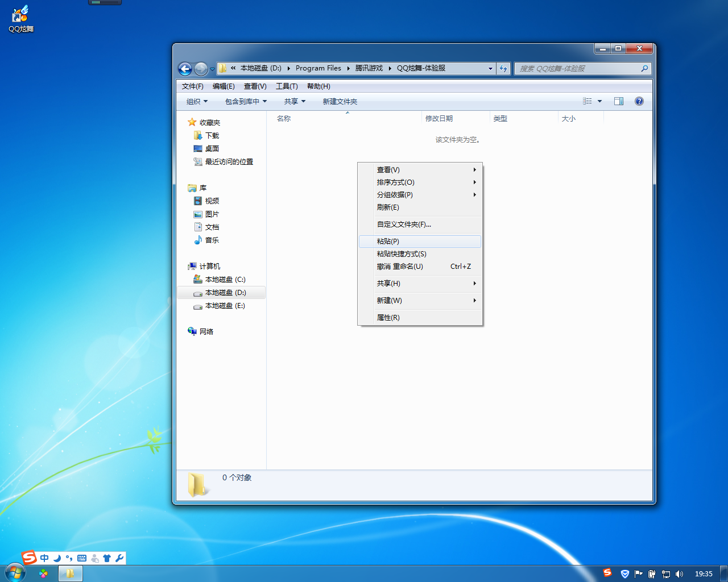728x582 pixels.
Task: Select 本地磁盘 (D:) in the address bar
Action: (x=261, y=68)
